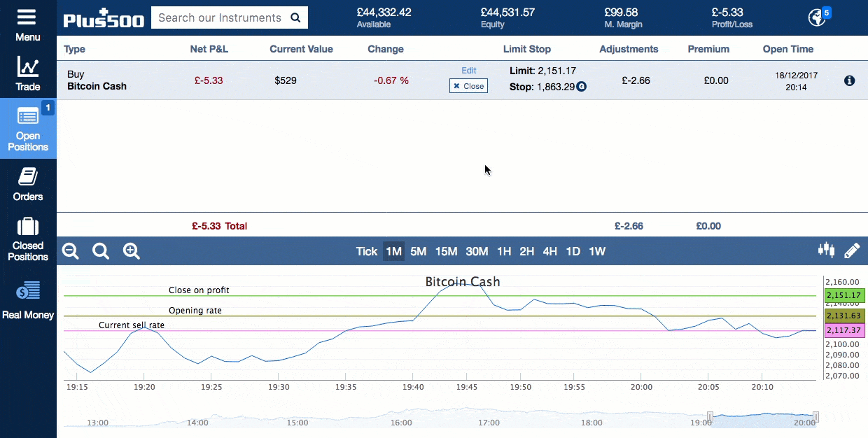Viewport: 868px width, 438px height.
Task: Click the $529 current value cell
Action: pyautogui.click(x=286, y=80)
